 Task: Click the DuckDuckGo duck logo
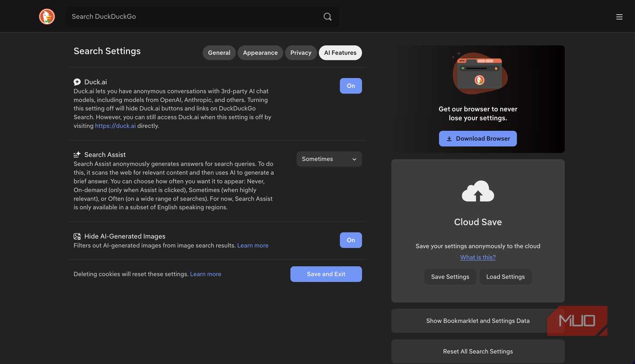coord(47,16)
